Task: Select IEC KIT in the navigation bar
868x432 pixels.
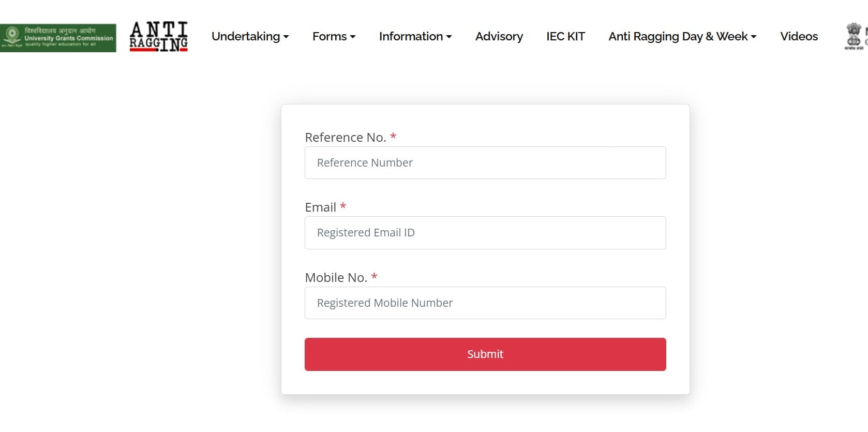Action: [565, 36]
